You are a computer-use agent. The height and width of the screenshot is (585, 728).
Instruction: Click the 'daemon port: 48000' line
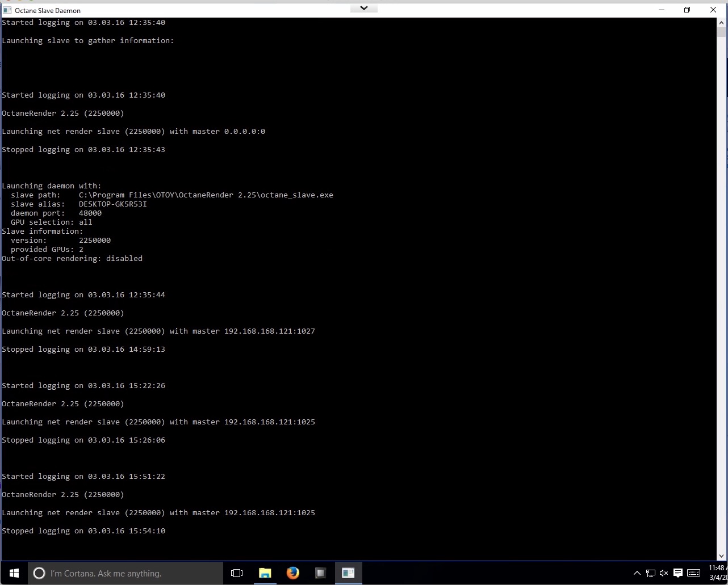pyautogui.click(x=56, y=213)
